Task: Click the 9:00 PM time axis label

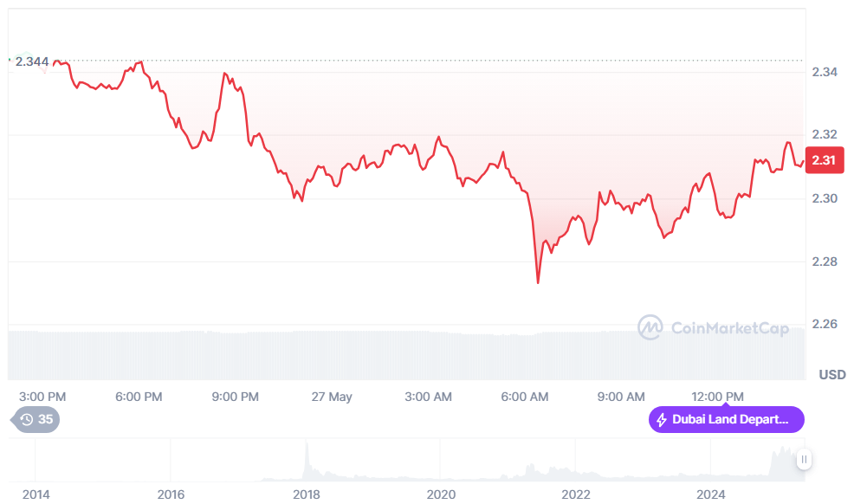Action: pyautogui.click(x=236, y=397)
